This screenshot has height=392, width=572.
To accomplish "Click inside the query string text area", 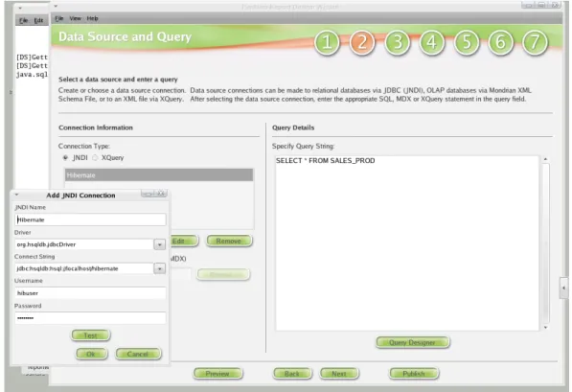I will 407,243.
